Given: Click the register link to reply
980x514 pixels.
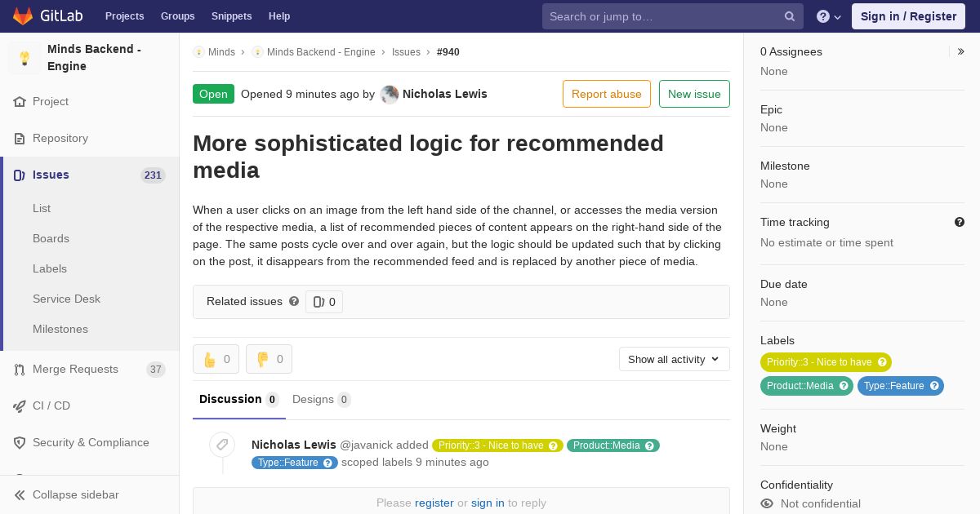Looking at the screenshot, I should pyautogui.click(x=434, y=503).
